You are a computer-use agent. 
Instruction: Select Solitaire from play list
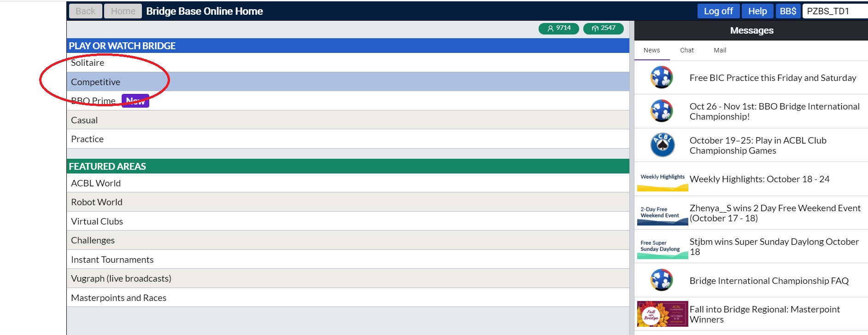coord(88,63)
